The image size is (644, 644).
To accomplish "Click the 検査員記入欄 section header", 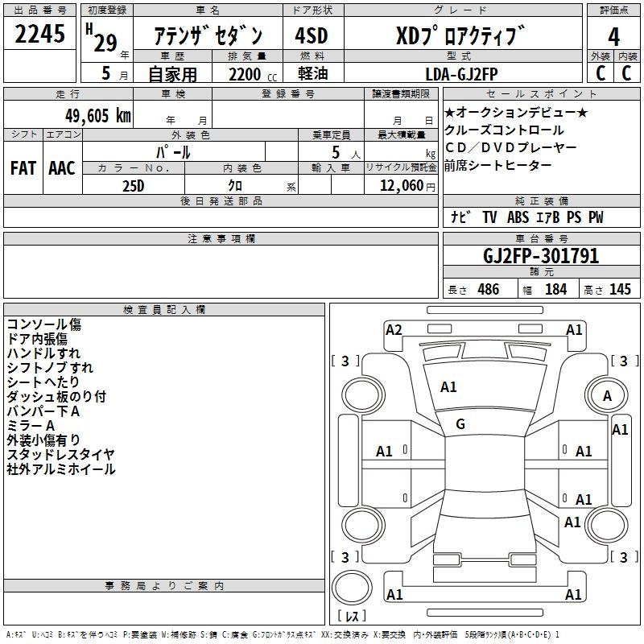I will 164,309.
